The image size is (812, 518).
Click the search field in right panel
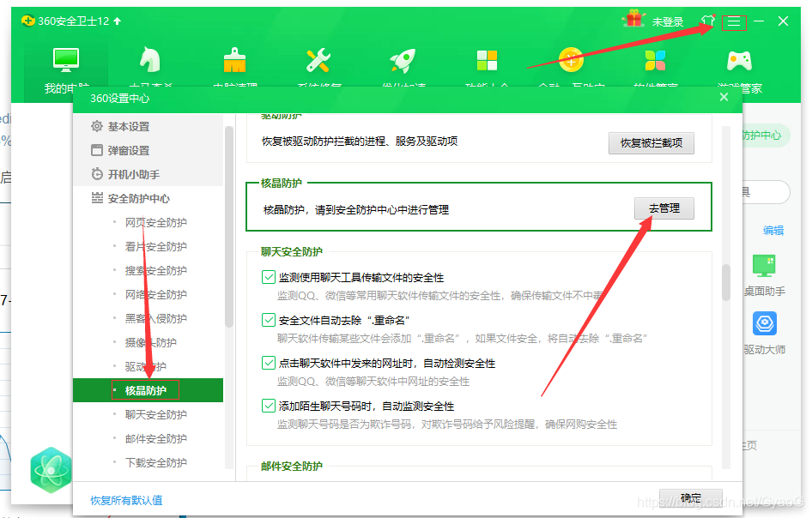point(766,192)
